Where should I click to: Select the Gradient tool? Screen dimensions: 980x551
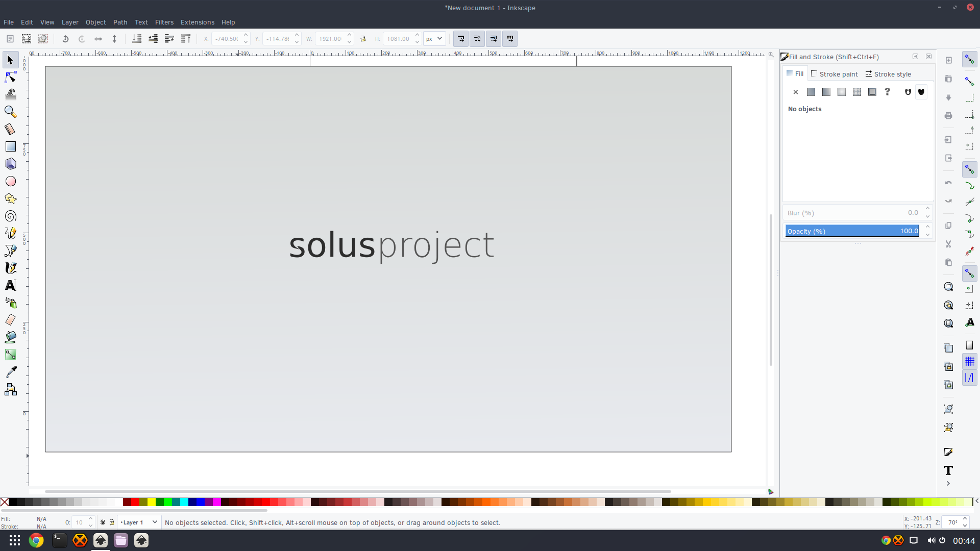pos(10,355)
